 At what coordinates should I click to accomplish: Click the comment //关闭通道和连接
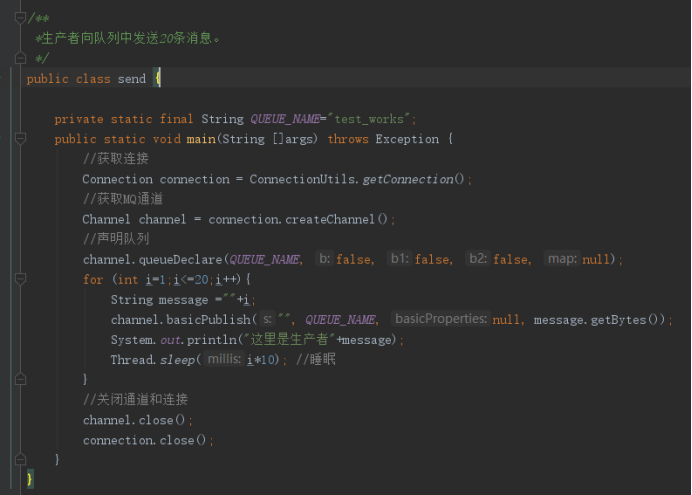tap(135, 400)
